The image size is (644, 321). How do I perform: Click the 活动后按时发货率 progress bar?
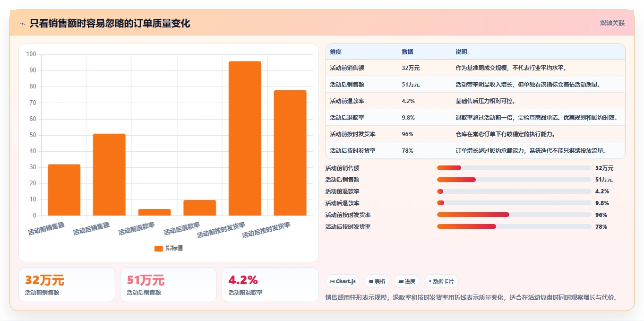(x=514, y=226)
